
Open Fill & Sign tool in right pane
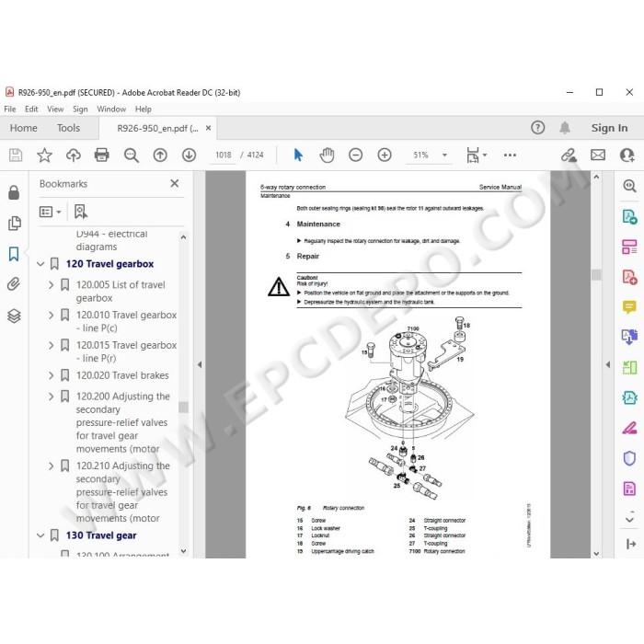pos(629,428)
